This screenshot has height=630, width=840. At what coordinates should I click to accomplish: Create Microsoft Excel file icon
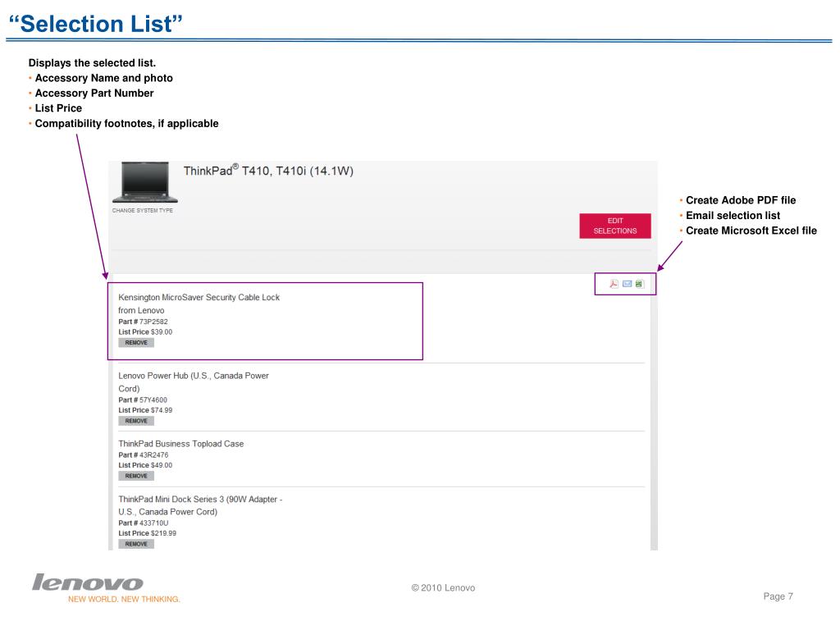[639, 284]
